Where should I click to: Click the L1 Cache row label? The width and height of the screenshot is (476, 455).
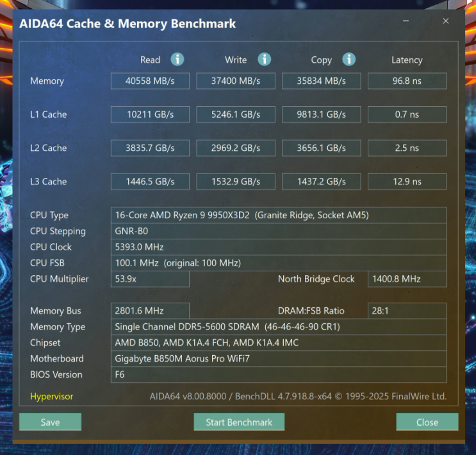(48, 115)
